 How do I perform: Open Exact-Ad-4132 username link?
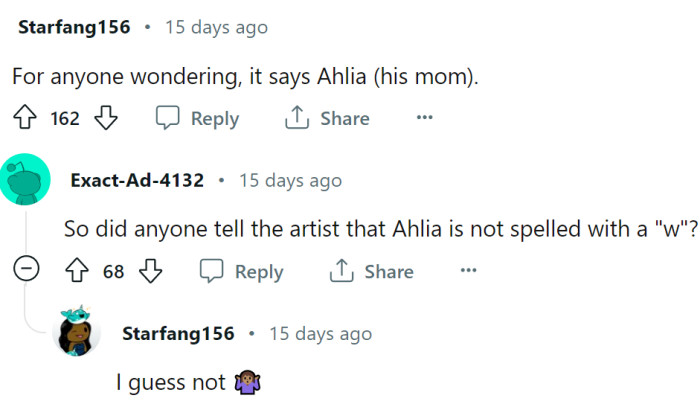pos(137,181)
